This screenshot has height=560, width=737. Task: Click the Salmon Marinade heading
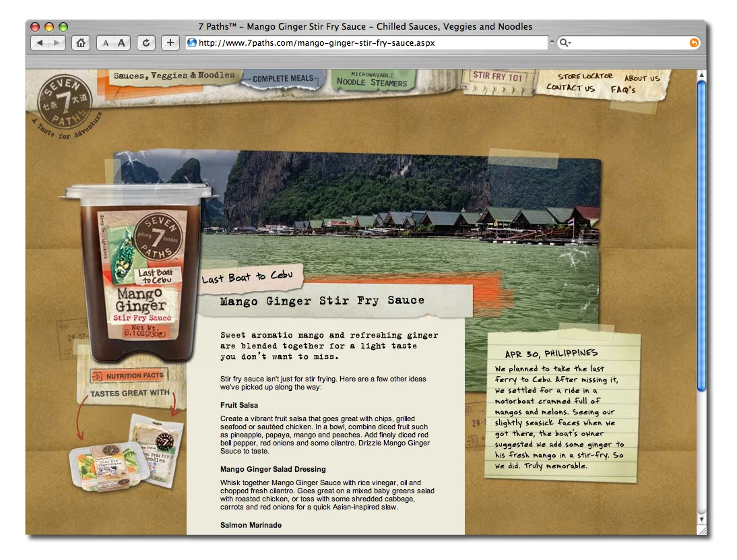[251, 525]
